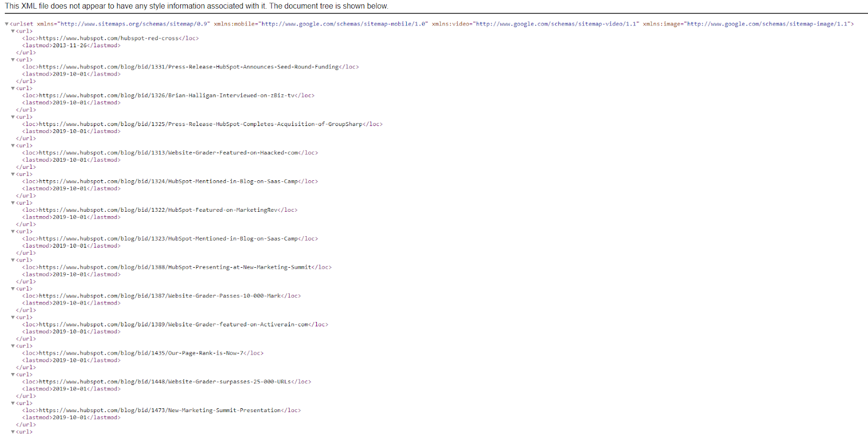
Task: Collapse the url node containing hubspot-red-cross
Action: point(13,31)
